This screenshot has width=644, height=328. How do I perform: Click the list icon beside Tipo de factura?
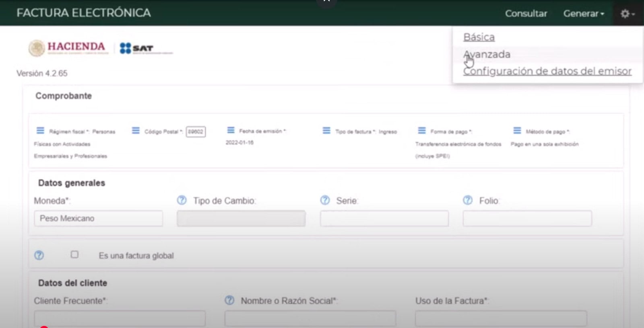pyautogui.click(x=326, y=131)
